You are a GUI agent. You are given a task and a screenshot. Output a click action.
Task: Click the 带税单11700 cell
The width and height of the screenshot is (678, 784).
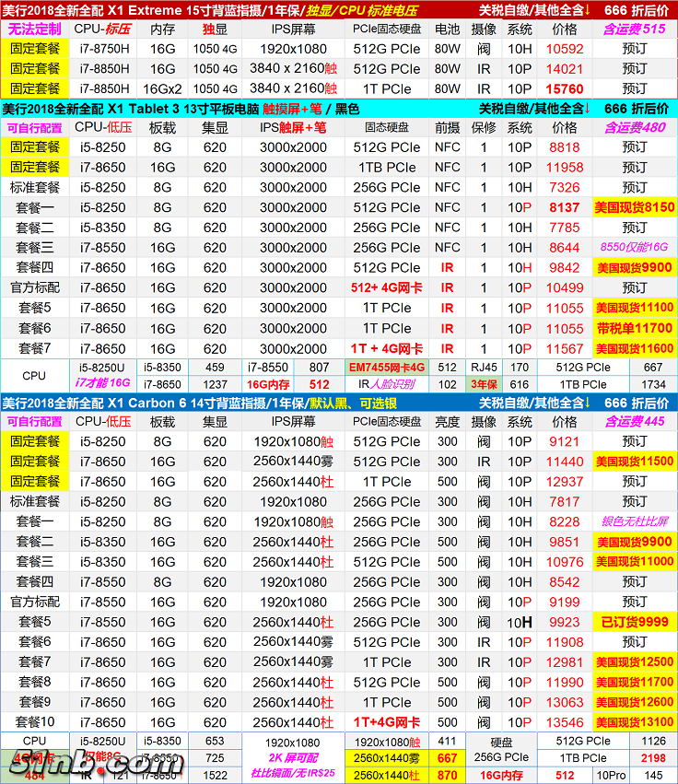634,328
